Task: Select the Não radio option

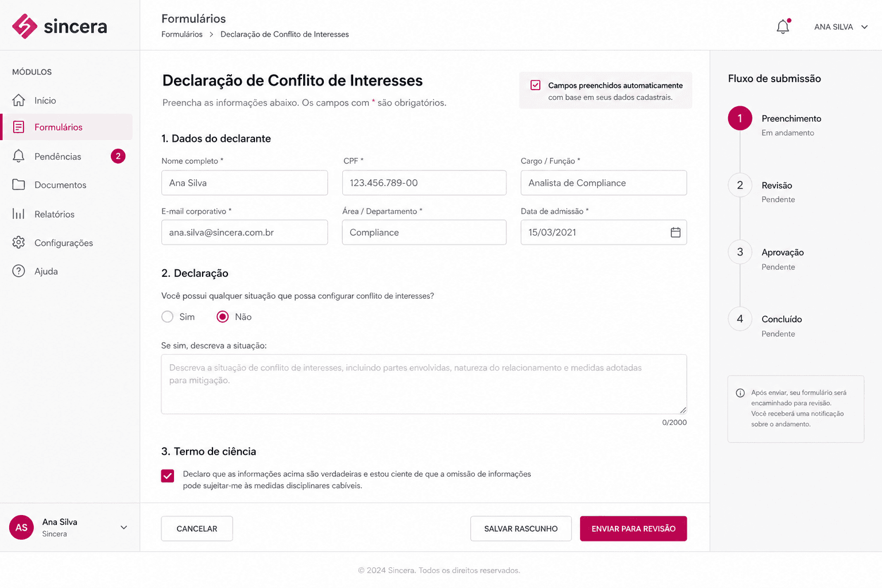Action: pos(223,317)
